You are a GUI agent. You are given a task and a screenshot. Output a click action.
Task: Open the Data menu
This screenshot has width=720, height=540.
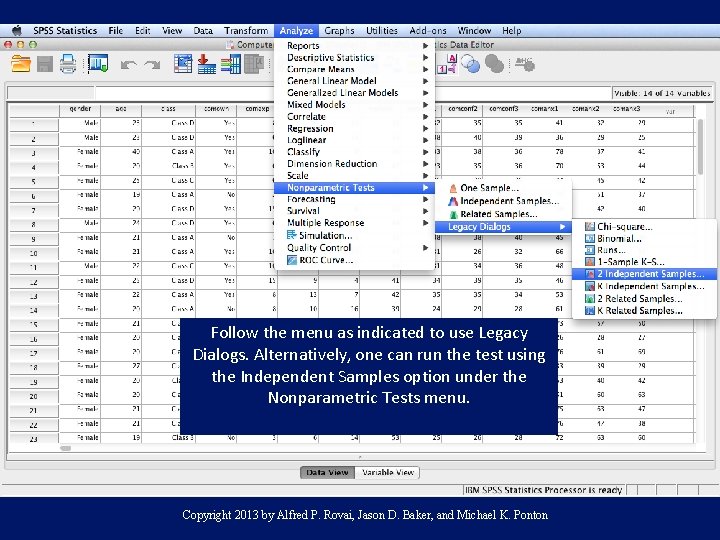tap(203, 31)
